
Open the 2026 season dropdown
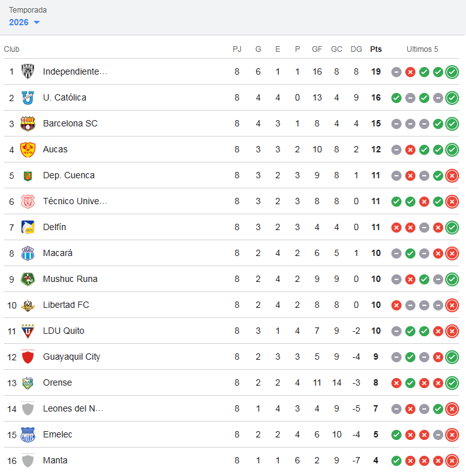(24, 22)
